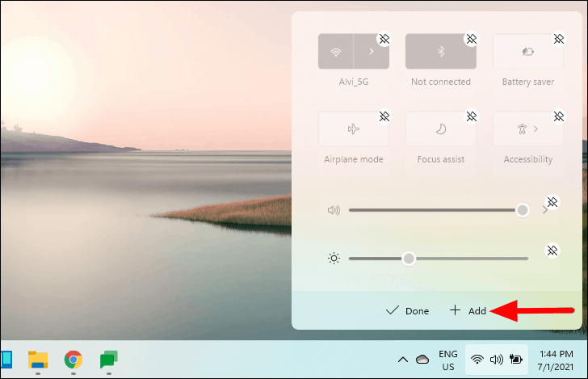
Task: Click the Wi-Fi icon in system tray
Action: pos(477,360)
